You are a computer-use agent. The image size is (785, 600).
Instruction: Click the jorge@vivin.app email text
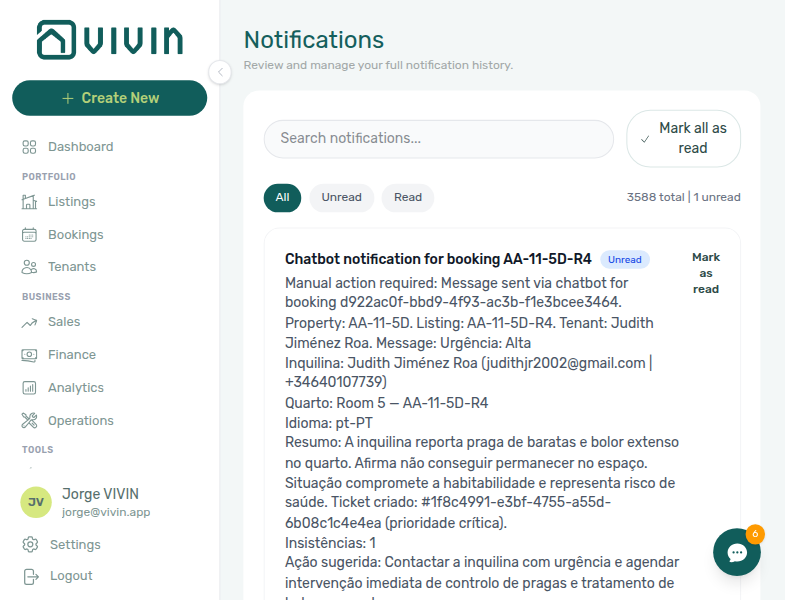[106, 512]
